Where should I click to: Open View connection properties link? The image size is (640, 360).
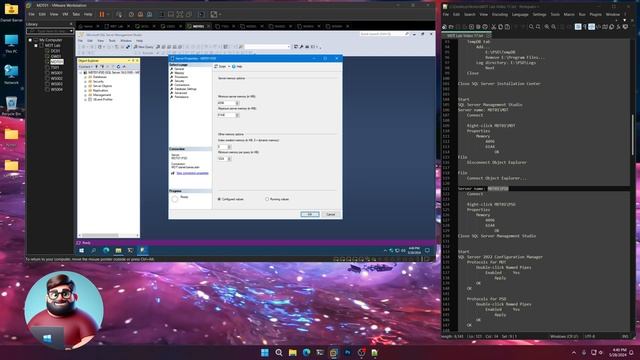click(192, 173)
